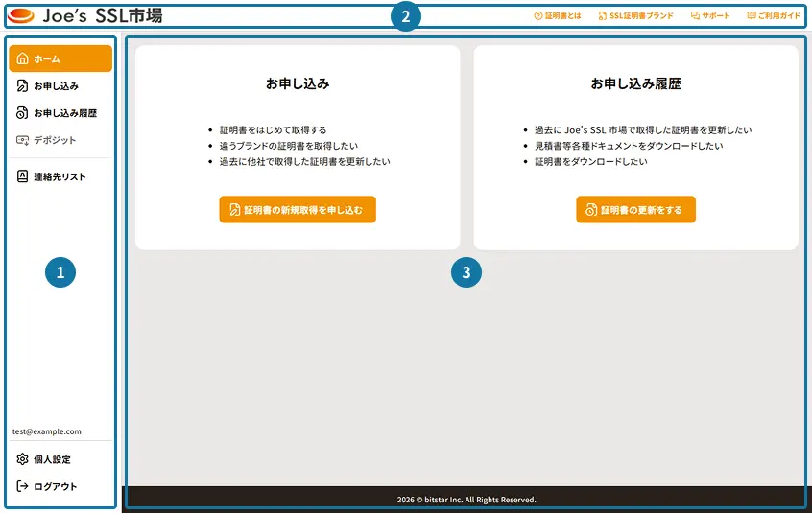Click the サポート chat bubble icon
Image resolution: width=812 pixels, height=513 pixels.
695,16
